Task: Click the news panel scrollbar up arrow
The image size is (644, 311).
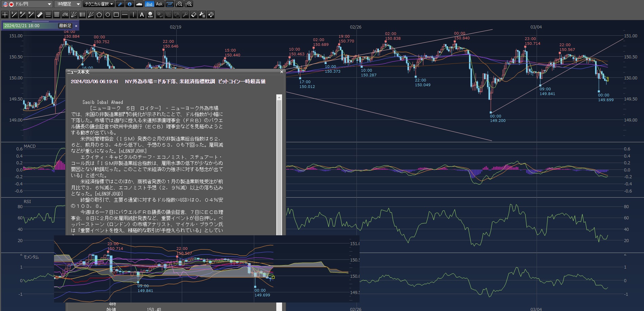Action: pyautogui.click(x=279, y=97)
